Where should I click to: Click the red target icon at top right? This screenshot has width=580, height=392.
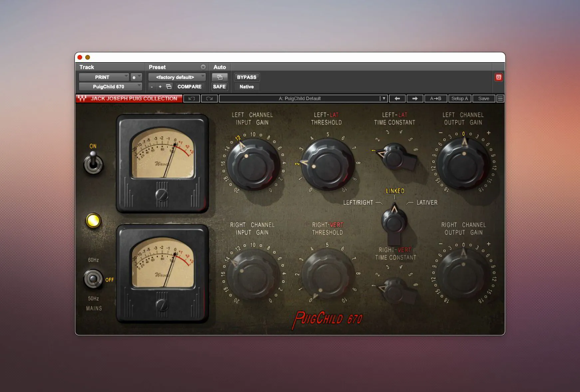pyautogui.click(x=498, y=77)
